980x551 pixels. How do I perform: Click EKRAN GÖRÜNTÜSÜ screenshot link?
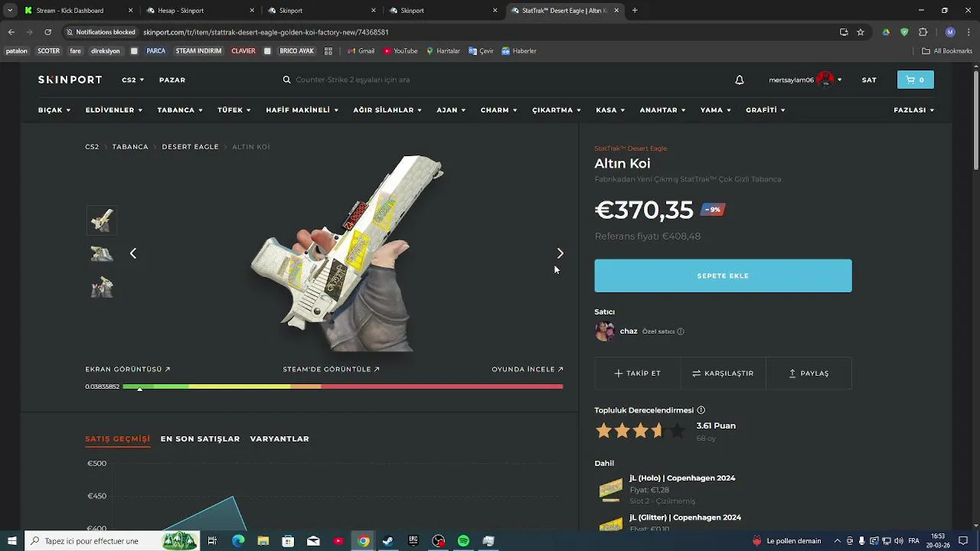(x=128, y=370)
